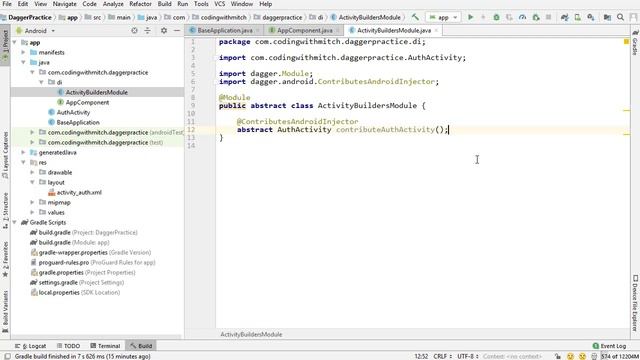
Task: Toggle tool window quick-access icon at bottom-left
Action: tap(7, 356)
